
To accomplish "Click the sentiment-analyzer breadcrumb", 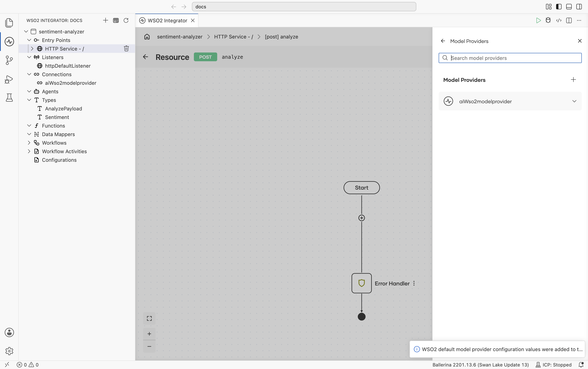I will tap(180, 37).
